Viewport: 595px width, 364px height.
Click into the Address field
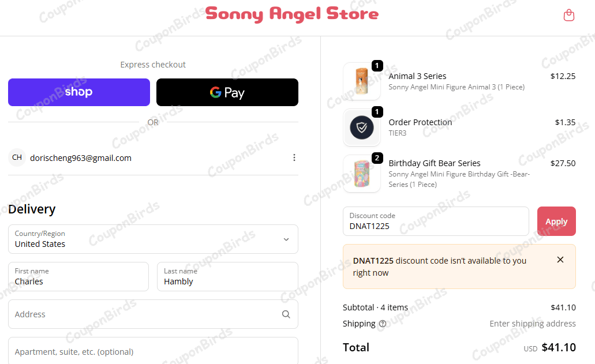point(154,314)
